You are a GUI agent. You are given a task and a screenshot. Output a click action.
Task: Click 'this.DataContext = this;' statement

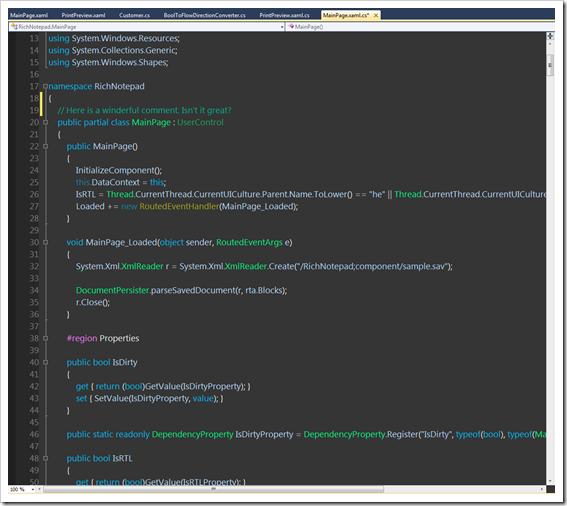click(121, 182)
